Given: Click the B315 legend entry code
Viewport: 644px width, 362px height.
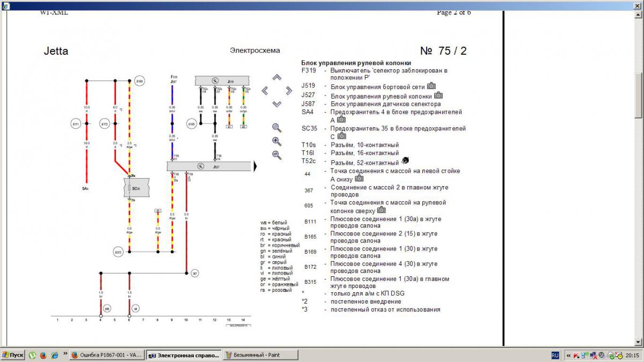Looking at the screenshot, I should [310, 282].
